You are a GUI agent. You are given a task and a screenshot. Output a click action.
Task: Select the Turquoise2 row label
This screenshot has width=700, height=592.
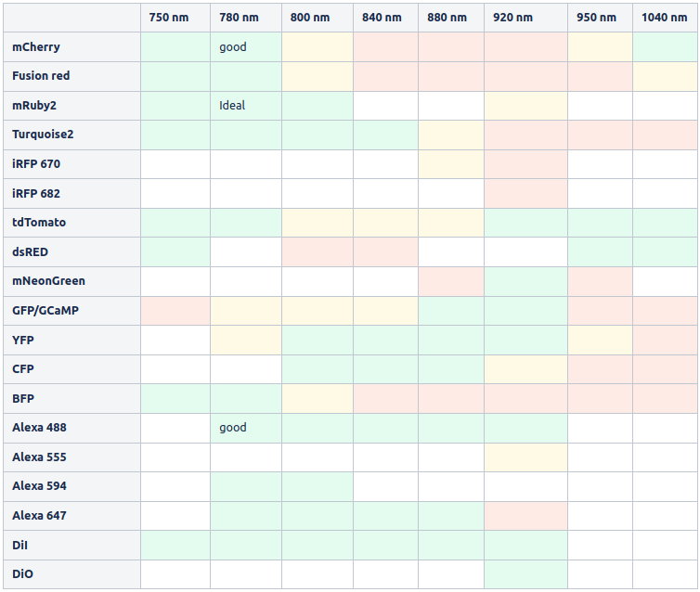71,135
